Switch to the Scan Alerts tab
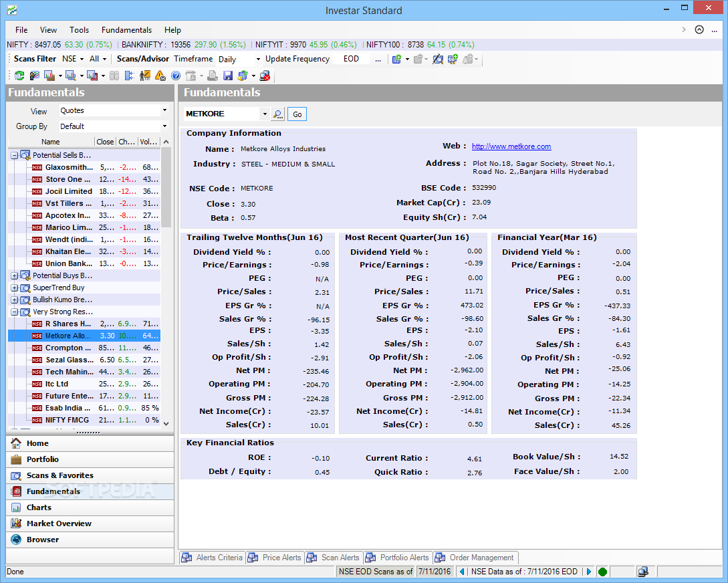Viewport: 728px width, 583px height. point(334,558)
